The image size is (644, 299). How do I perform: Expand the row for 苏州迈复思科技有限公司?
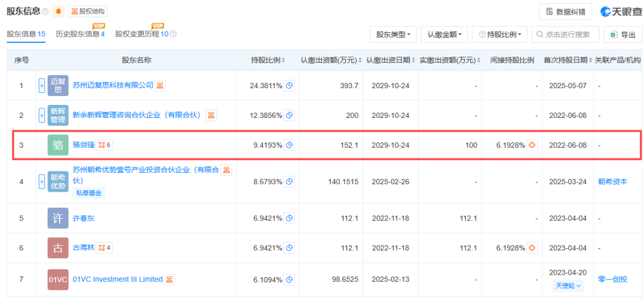42,86
